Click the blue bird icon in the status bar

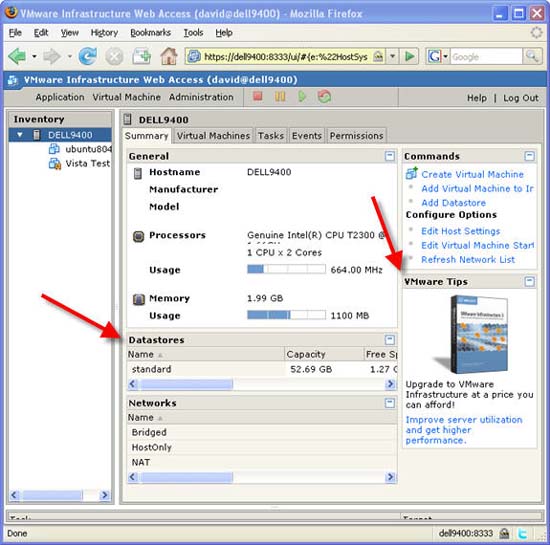(522, 533)
